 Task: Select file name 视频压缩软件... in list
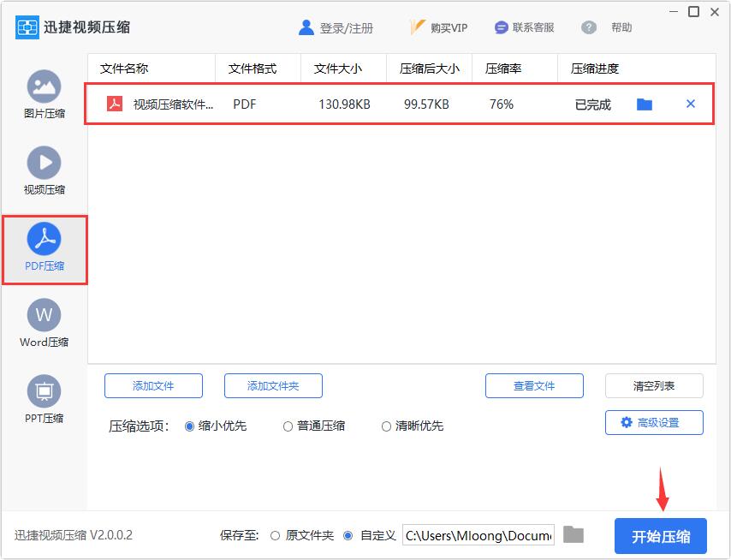pyautogui.click(x=173, y=104)
